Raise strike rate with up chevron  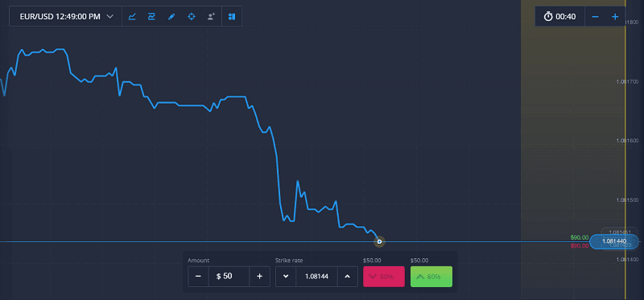(x=348, y=277)
